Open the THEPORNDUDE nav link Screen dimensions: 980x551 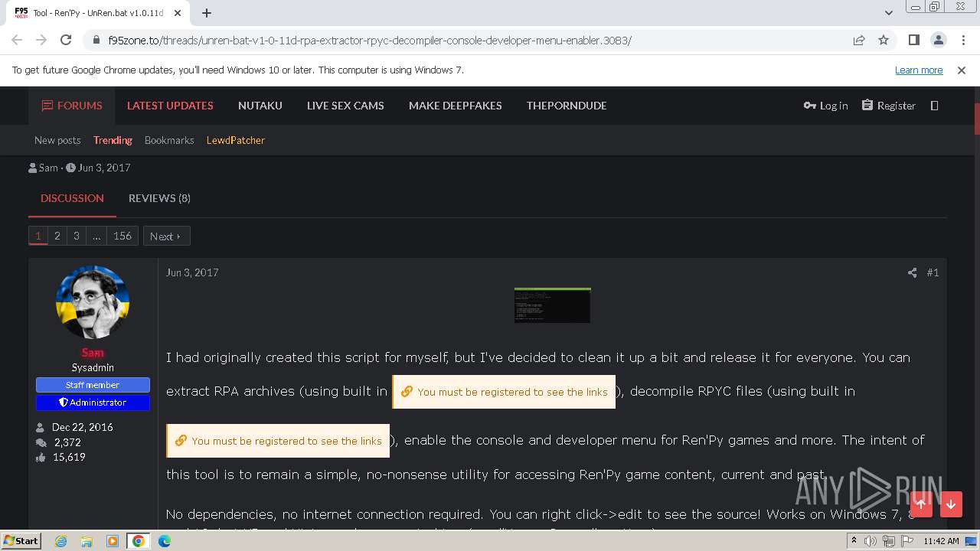567,106
